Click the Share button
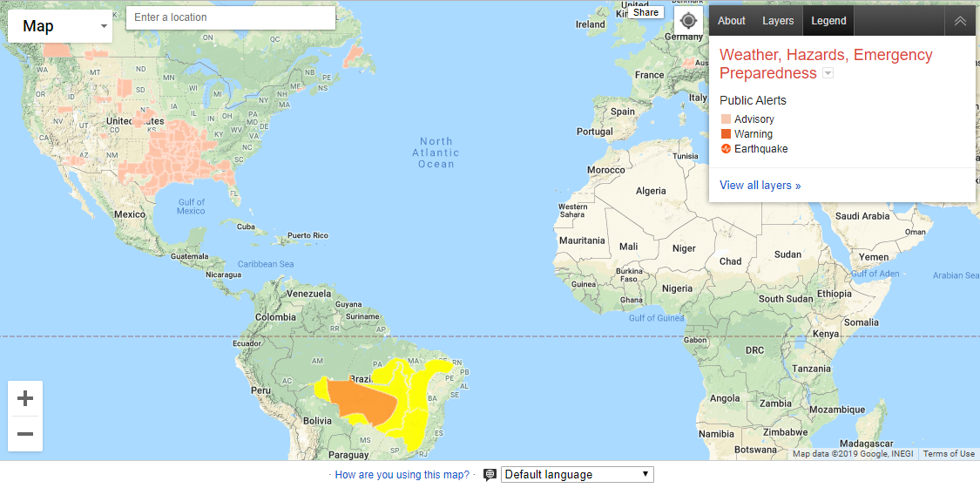 tap(645, 12)
